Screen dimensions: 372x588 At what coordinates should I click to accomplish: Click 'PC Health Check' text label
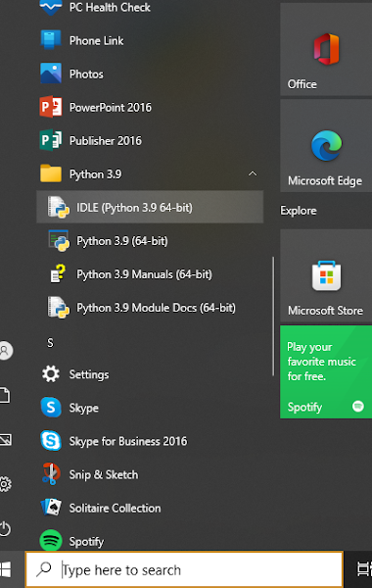[x=110, y=7]
